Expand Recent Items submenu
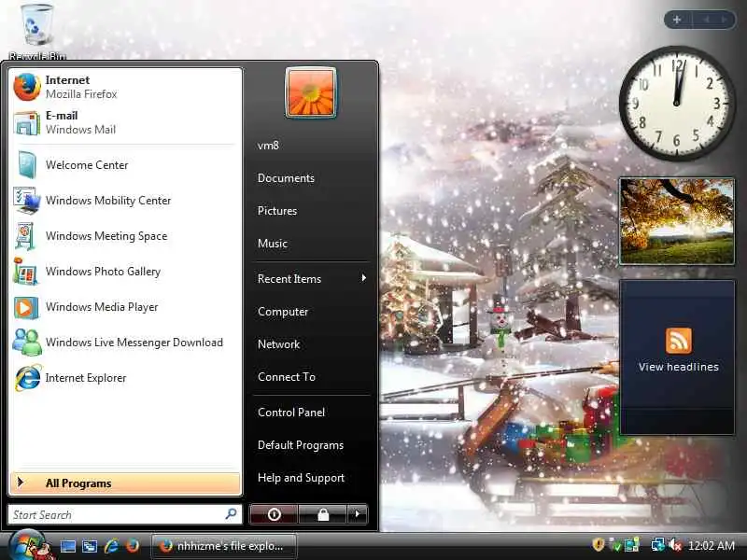747x560 pixels. point(312,278)
